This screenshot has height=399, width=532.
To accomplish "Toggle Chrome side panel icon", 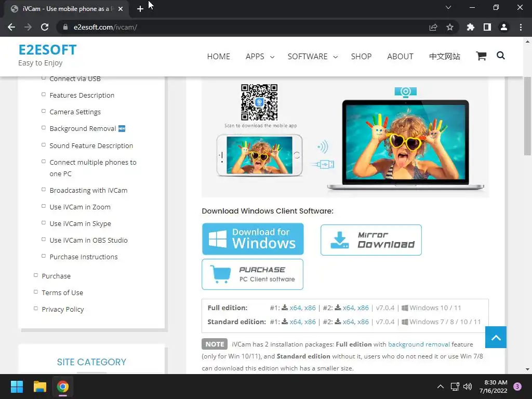I will tap(487, 27).
